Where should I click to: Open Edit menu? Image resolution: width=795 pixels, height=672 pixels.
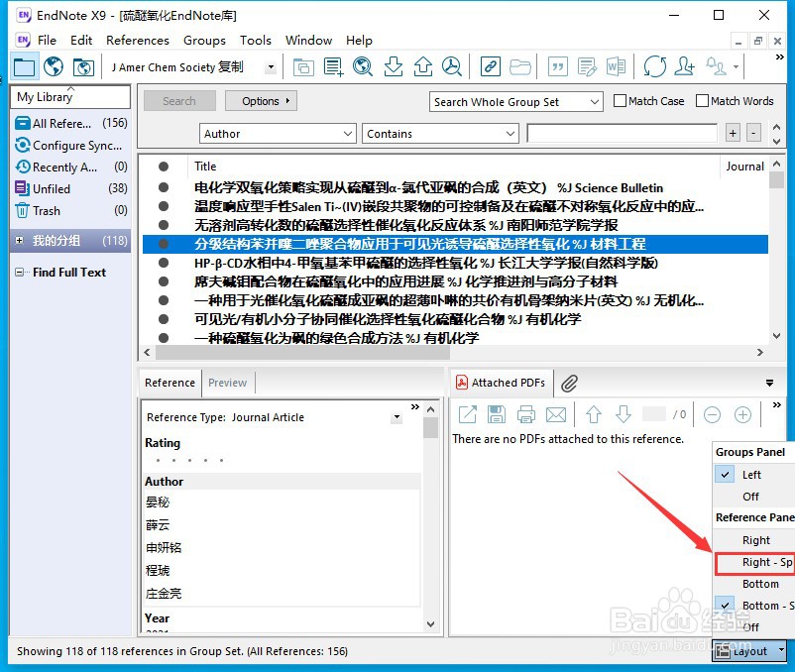coord(81,40)
